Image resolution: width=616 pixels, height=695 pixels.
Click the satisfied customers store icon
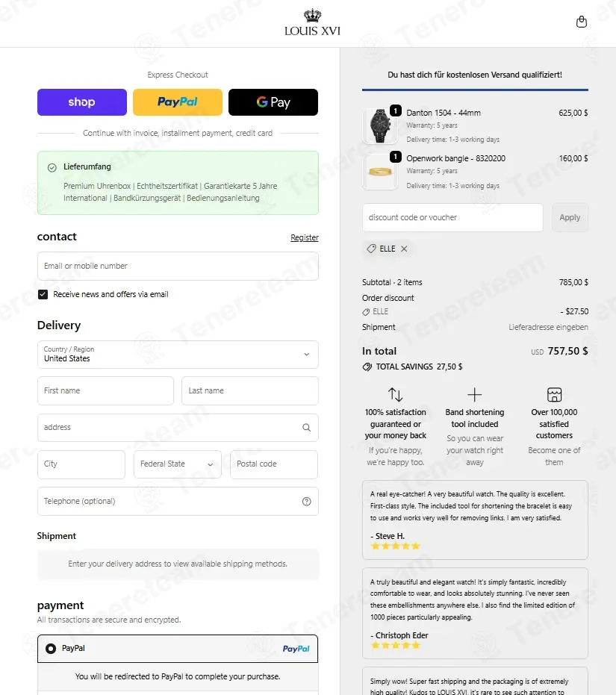coord(554,394)
